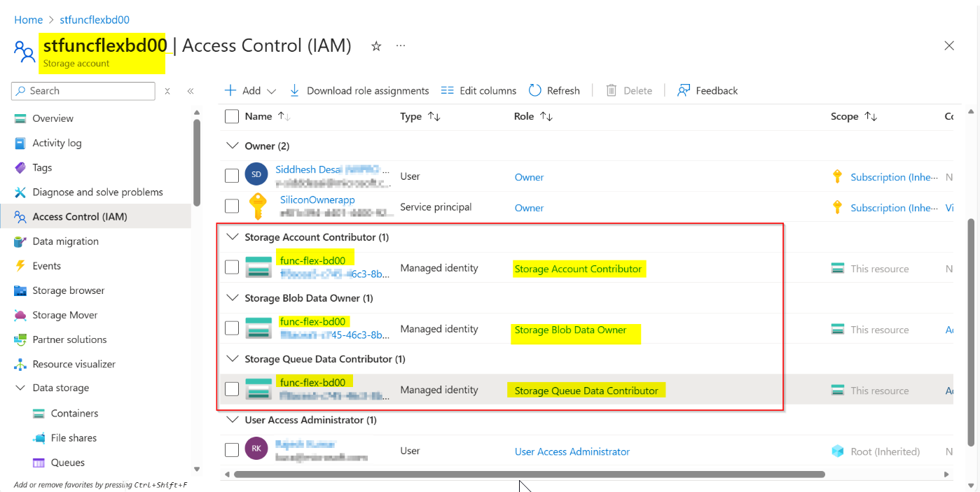Viewport: 980px width, 492px height.
Task: Tick the checkbox for SiliconOwnerapp row
Action: coord(232,206)
